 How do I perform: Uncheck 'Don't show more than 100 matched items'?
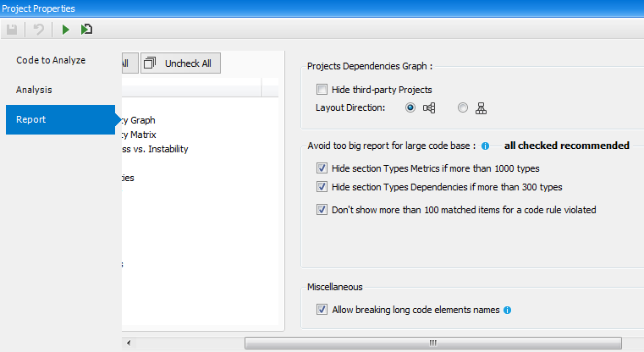point(322,210)
